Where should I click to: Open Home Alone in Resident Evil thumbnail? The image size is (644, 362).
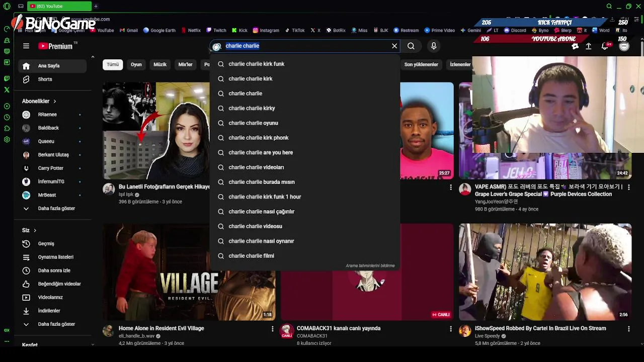tap(189, 271)
